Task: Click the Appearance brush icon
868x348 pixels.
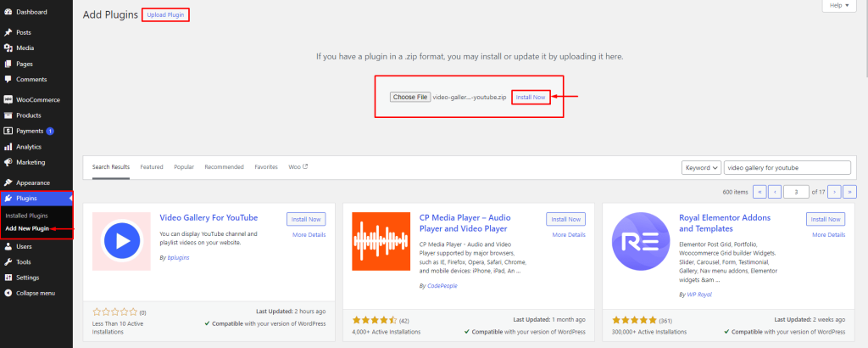Action: [8, 182]
